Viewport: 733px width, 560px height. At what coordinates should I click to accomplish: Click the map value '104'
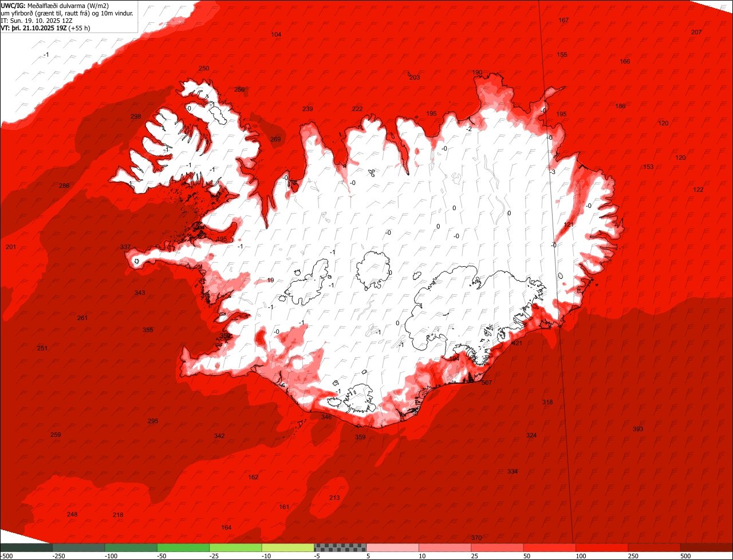(x=276, y=34)
